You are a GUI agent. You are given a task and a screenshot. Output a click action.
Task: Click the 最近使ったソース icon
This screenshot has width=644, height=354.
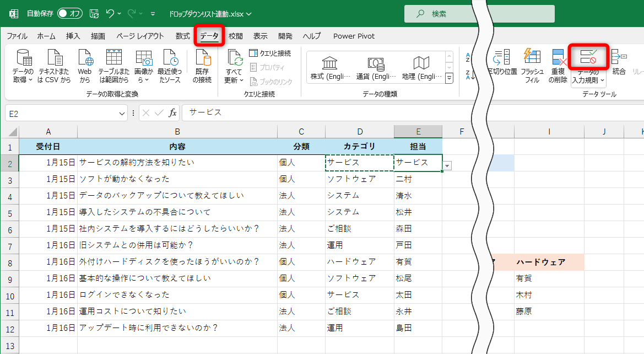point(169,65)
